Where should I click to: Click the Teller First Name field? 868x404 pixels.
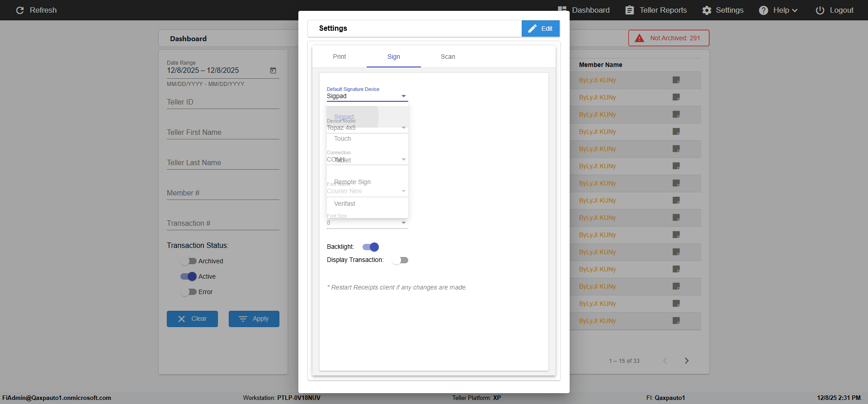click(x=223, y=133)
